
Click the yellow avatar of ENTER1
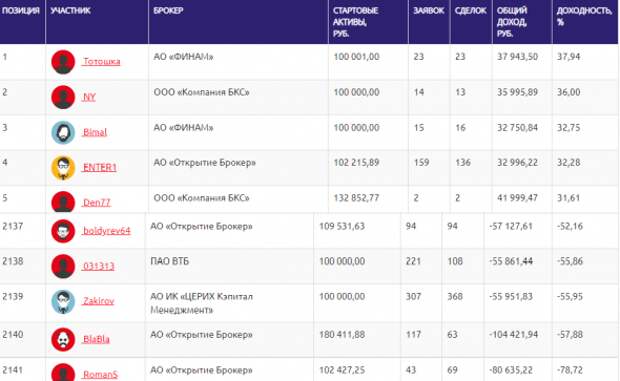click(63, 168)
